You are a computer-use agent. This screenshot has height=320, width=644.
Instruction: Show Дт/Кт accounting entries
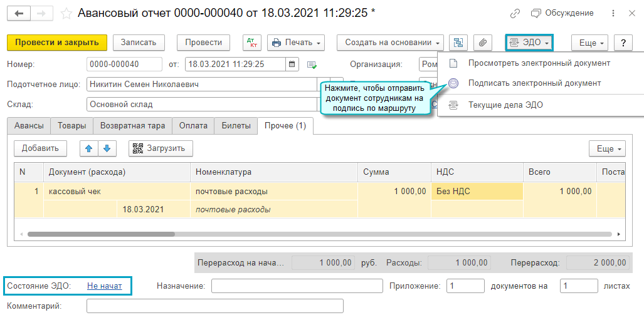pos(251,42)
